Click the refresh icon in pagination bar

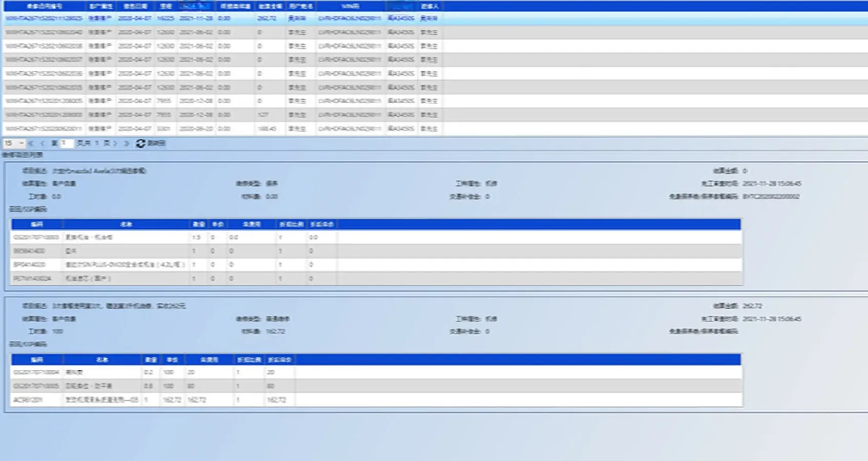pyautogui.click(x=140, y=143)
